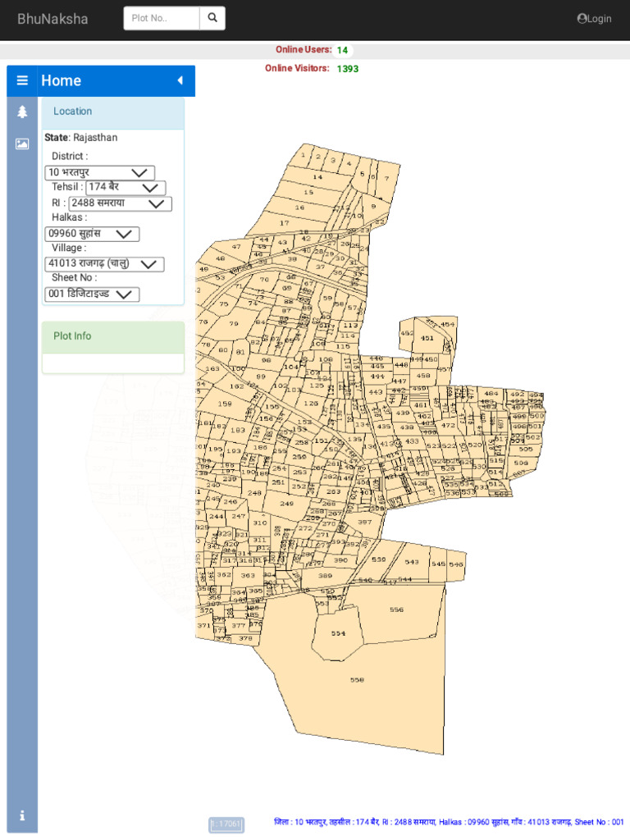Screen dimensions: 630x840
Task: Open the hamburger menu icon
Action: 22,80
